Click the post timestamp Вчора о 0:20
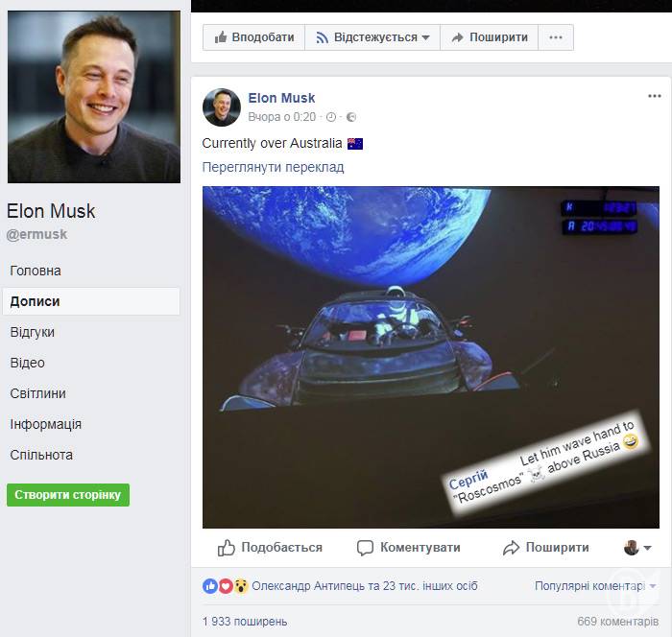The image size is (672, 637). 281,117
